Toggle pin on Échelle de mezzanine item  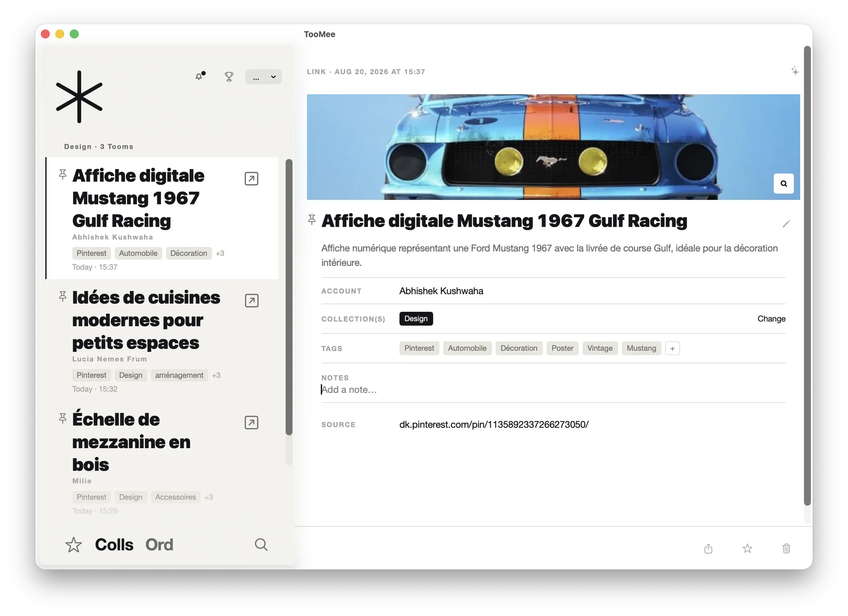63,419
